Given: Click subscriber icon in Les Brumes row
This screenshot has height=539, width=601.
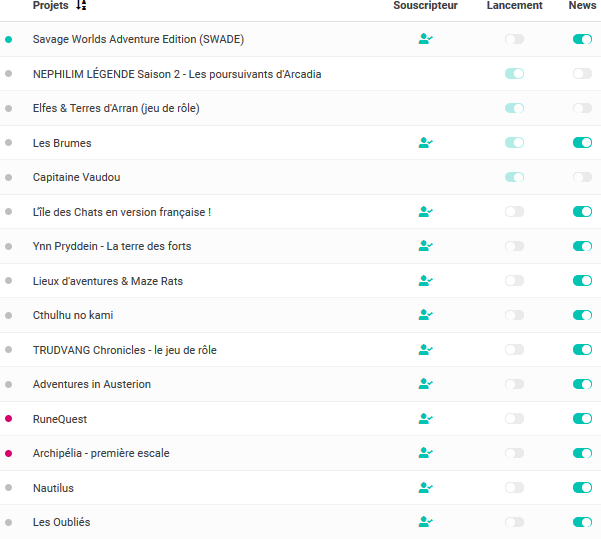Looking at the screenshot, I should tap(425, 143).
